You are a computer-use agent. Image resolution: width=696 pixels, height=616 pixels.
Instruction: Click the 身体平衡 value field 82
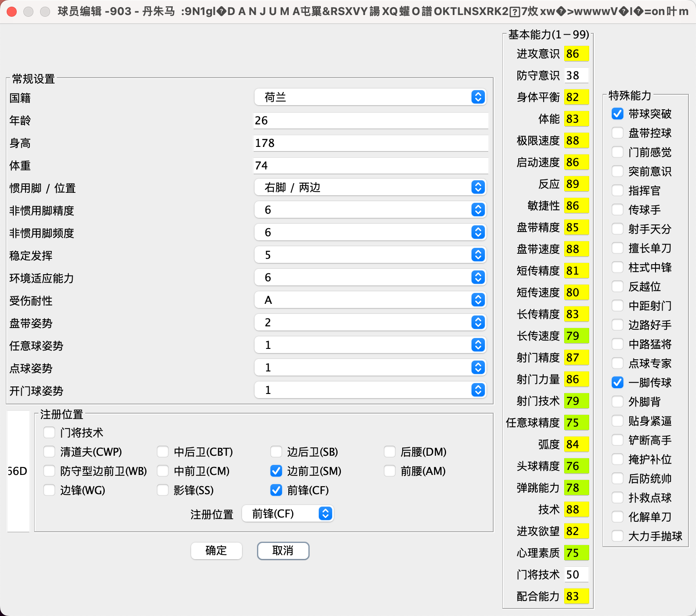576,97
